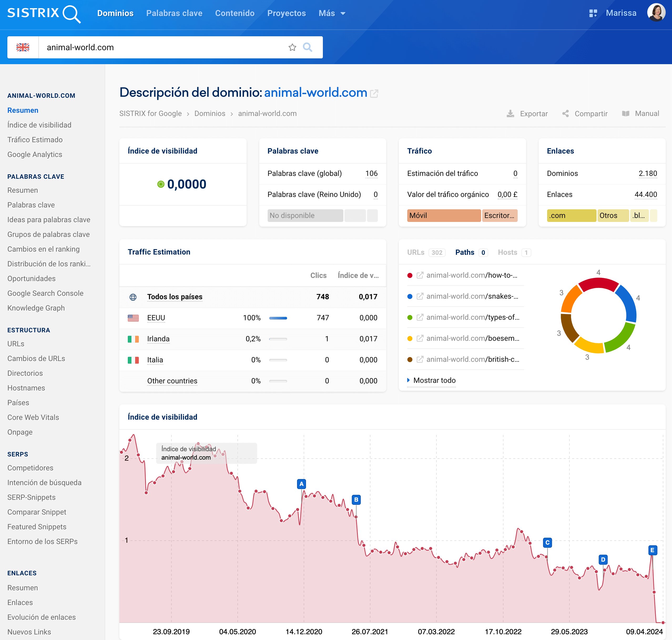This screenshot has height=640, width=672.
Task: Click event pin C on chart
Action: tap(547, 542)
